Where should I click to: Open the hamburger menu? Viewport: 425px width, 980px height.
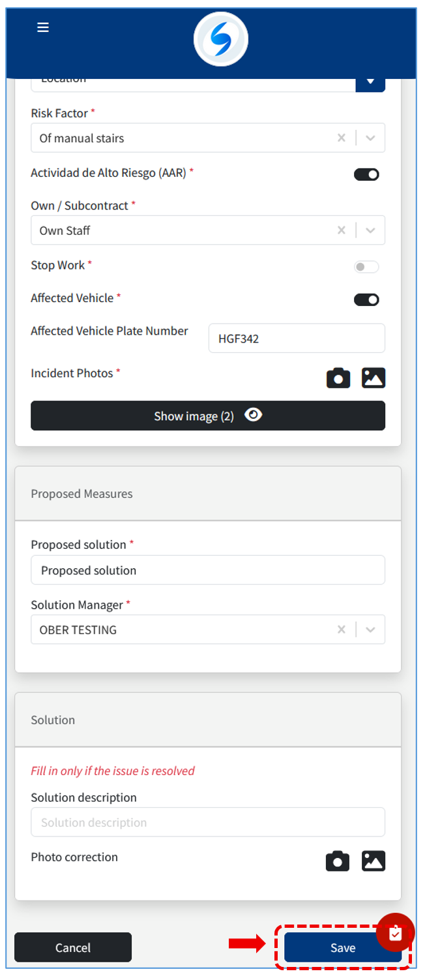[x=43, y=27]
